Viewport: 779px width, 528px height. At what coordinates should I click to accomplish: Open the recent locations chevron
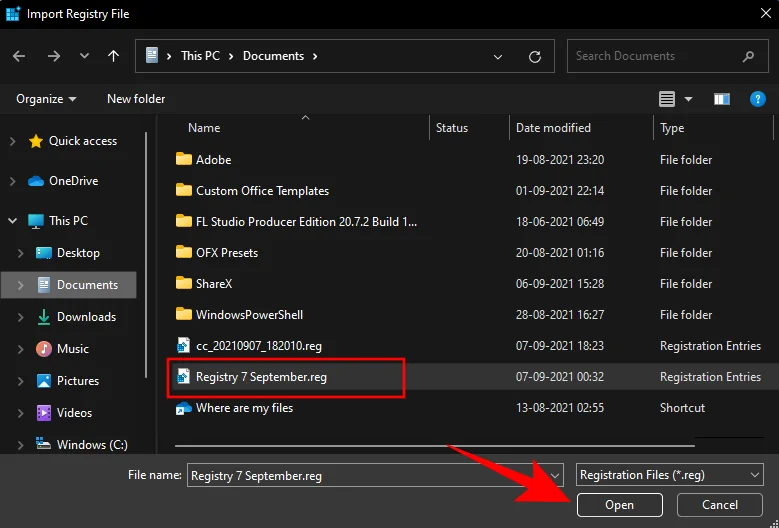coord(84,56)
